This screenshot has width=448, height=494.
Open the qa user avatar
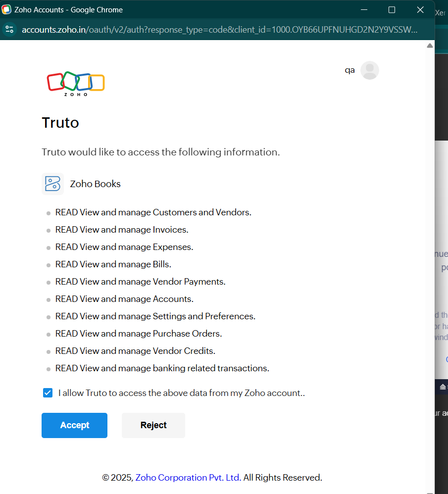370,70
